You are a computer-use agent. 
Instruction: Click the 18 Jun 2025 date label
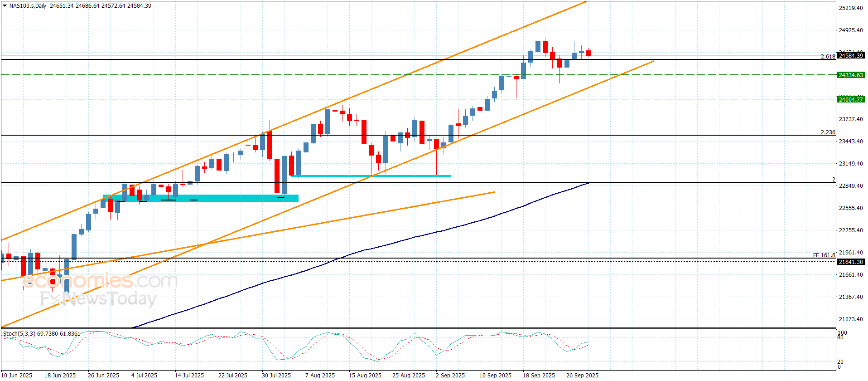[x=60, y=375]
